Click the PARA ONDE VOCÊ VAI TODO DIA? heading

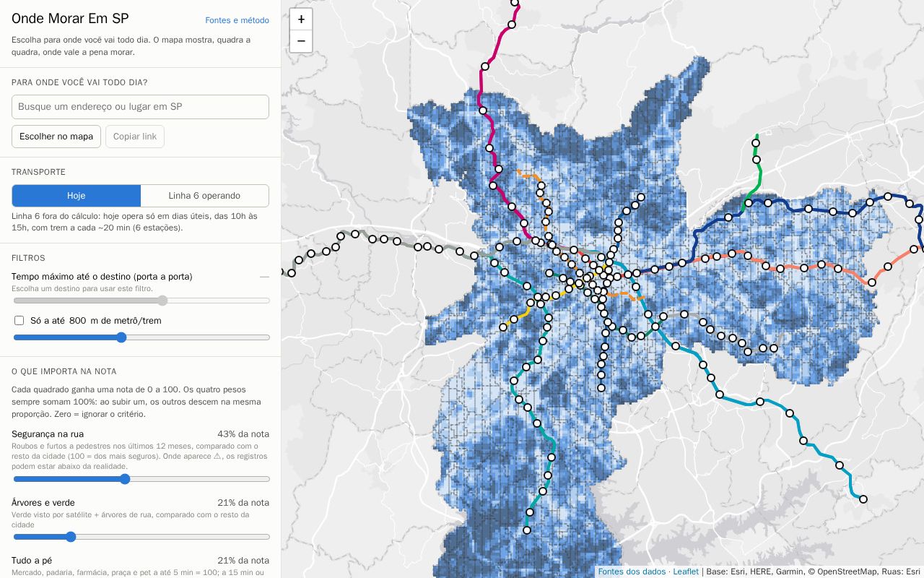coord(79,83)
